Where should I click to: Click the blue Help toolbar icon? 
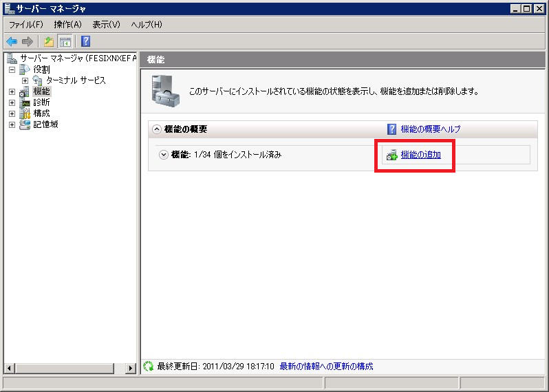[x=86, y=41]
